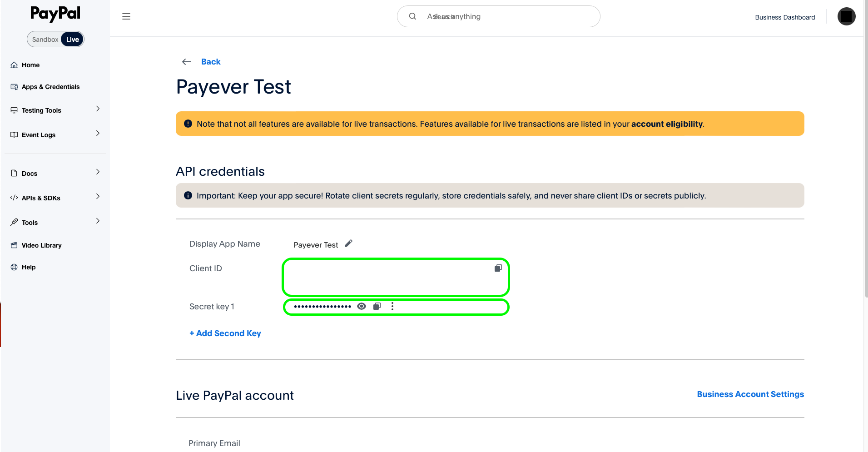This screenshot has width=868, height=452.
Task: Click the Client ID label
Action: pyautogui.click(x=205, y=268)
